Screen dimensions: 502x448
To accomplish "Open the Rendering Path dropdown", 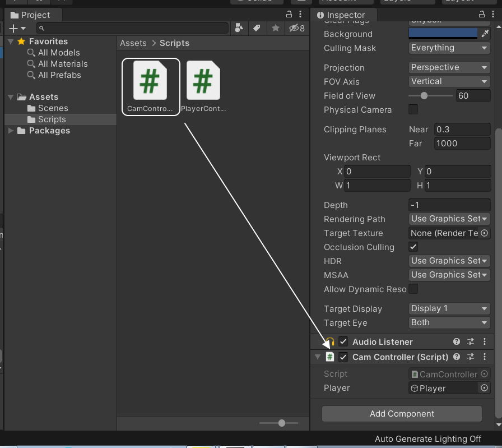I will 449,219.
